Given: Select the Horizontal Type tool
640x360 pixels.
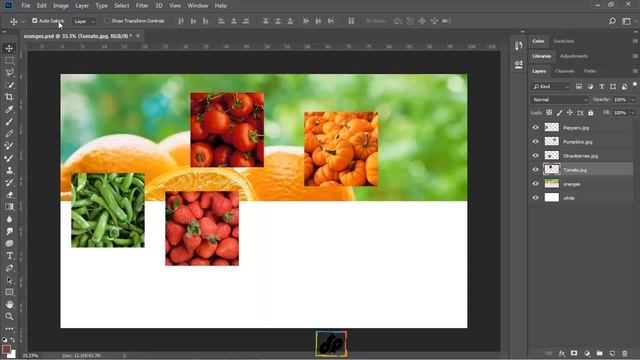Looking at the screenshot, I should (x=9, y=256).
